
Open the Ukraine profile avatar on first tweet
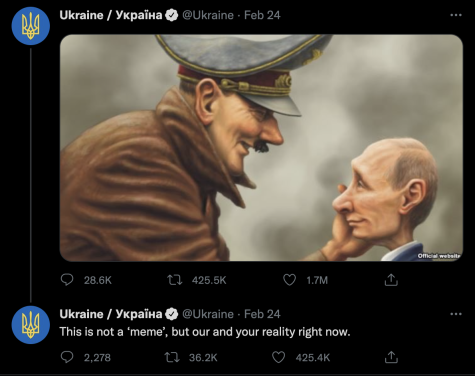31,26
